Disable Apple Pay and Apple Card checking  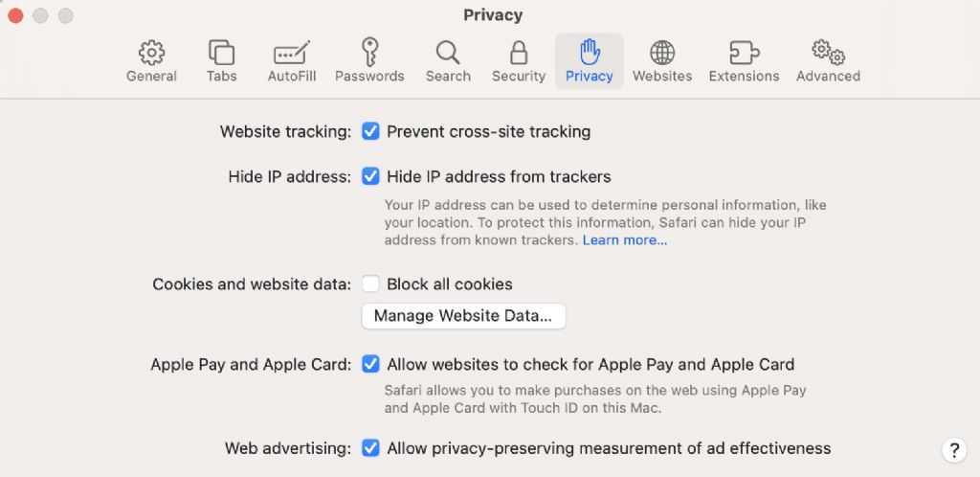coord(370,364)
